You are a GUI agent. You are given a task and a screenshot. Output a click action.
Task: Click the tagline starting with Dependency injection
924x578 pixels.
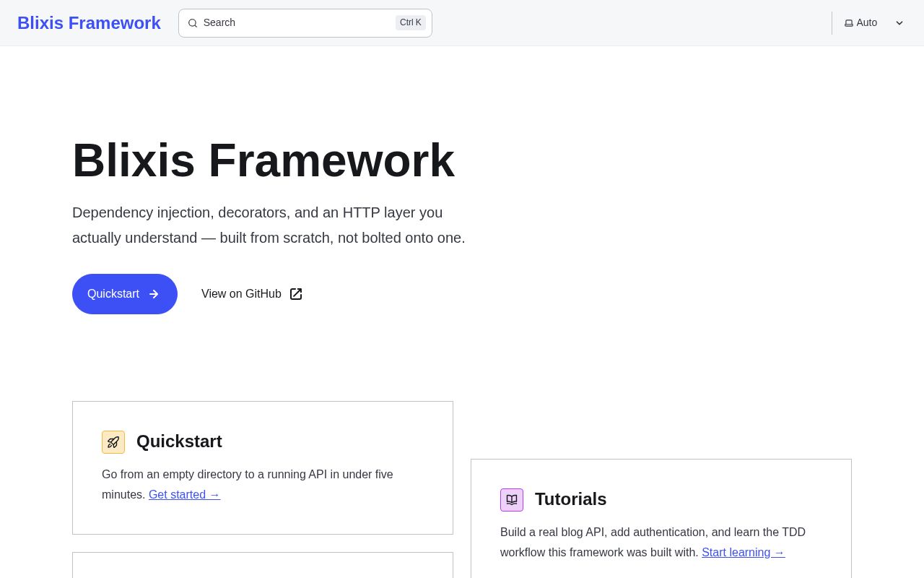point(269,225)
